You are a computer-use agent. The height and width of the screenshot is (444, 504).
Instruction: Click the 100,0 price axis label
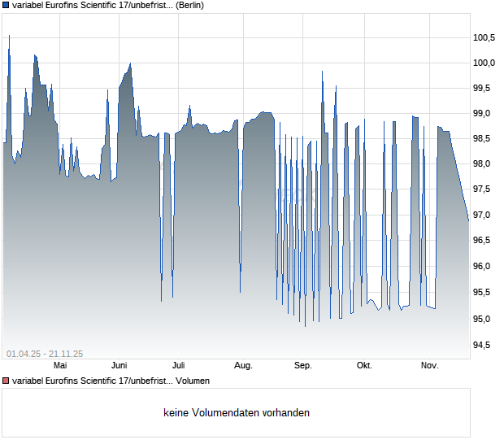[x=484, y=63]
